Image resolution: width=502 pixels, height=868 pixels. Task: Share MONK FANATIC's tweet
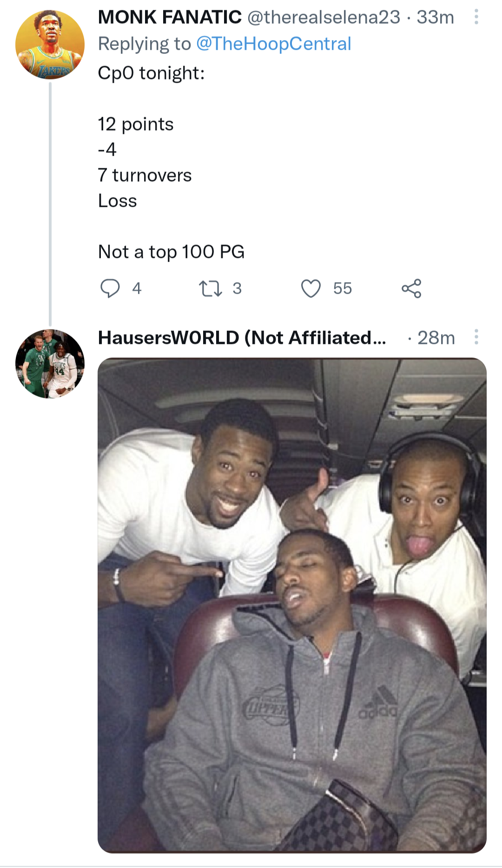(411, 288)
